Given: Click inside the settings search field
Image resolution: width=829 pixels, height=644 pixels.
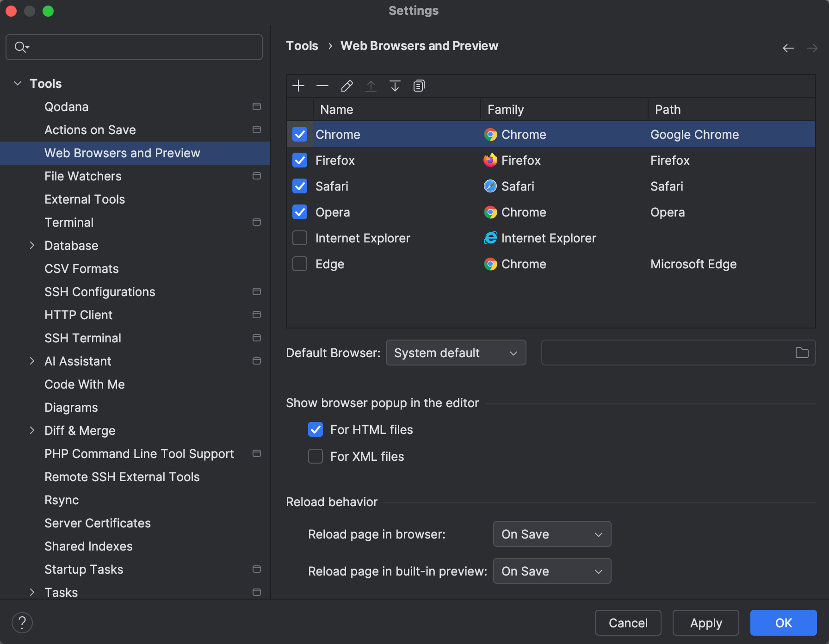Looking at the screenshot, I should 134,47.
